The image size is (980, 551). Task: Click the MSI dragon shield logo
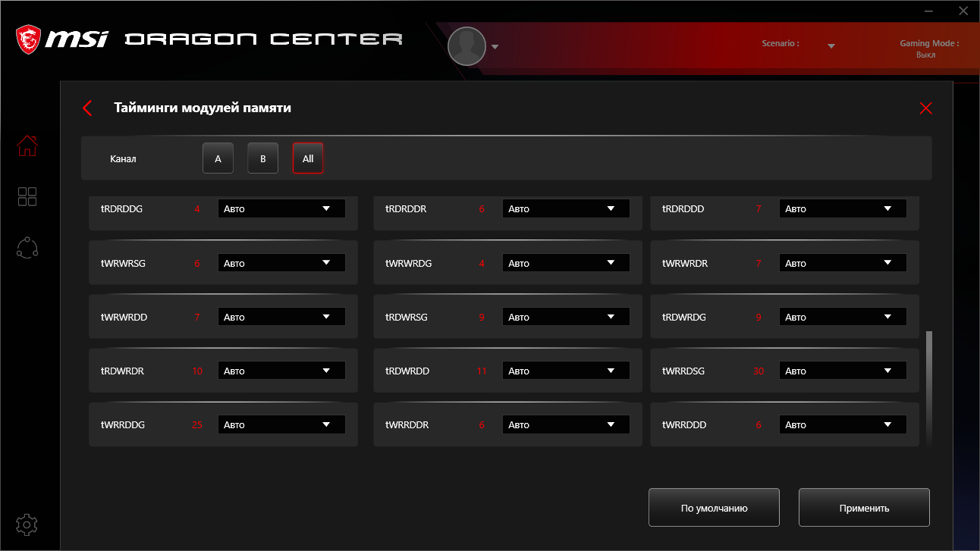click(x=29, y=39)
